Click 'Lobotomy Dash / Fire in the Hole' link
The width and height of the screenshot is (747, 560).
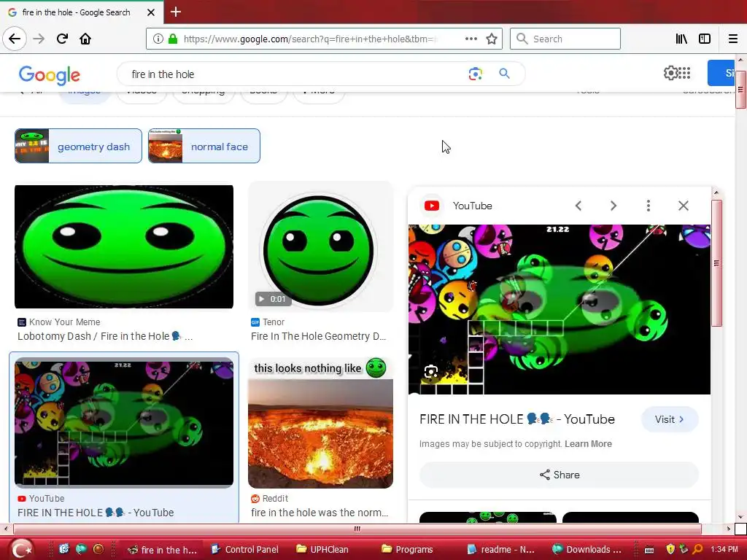click(105, 336)
